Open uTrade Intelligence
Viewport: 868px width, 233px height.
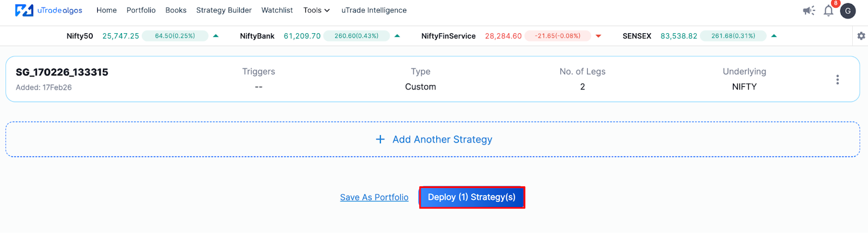(x=374, y=10)
